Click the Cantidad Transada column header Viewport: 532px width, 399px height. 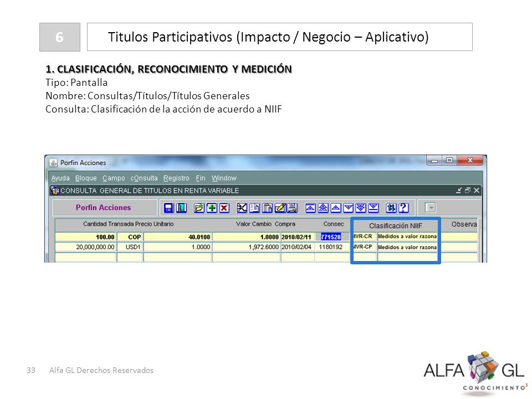tap(109, 224)
